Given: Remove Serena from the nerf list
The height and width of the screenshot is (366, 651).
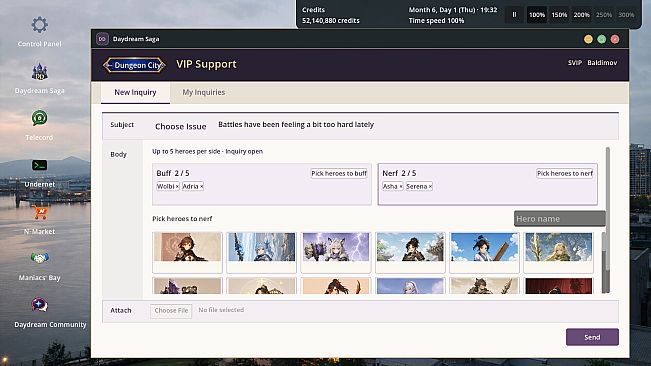Looking at the screenshot, I should tap(430, 187).
